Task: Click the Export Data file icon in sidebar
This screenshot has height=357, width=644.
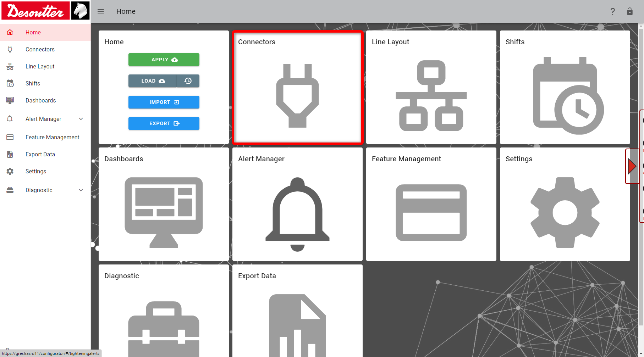Action: click(x=10, y=154)
